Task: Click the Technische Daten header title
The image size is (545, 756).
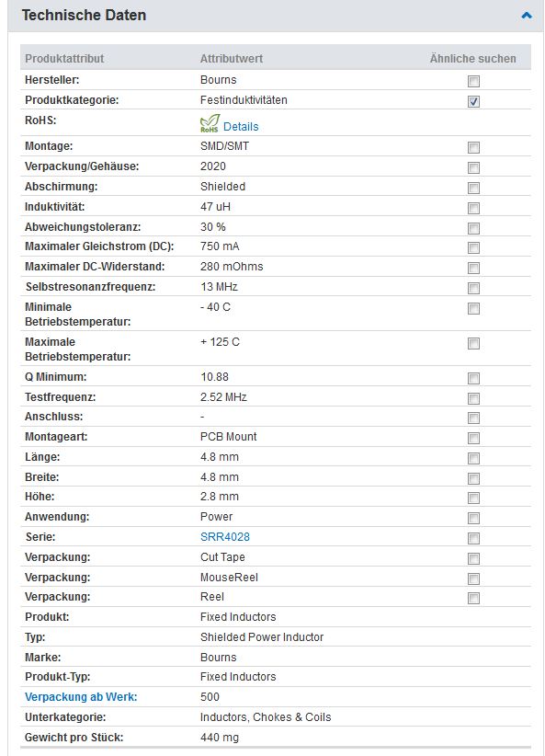Action: point(84,16)
